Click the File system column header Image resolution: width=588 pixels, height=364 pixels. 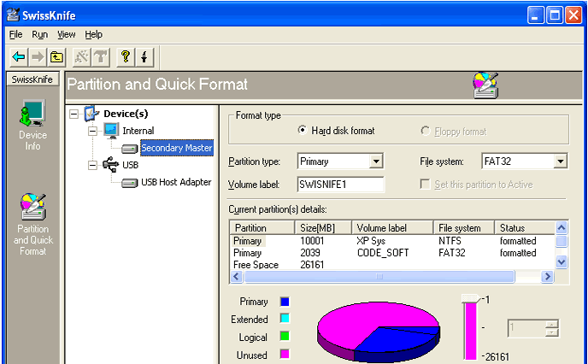tap(464, 227)
